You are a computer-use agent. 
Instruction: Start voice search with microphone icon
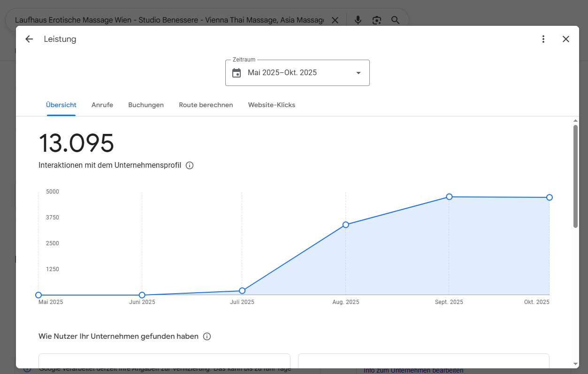click(358, 20)
